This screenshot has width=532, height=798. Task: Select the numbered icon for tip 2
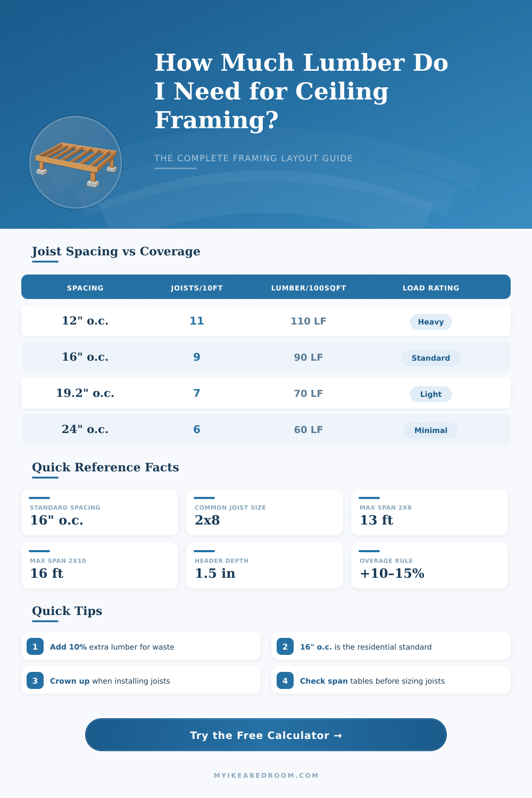click(285, 646)
